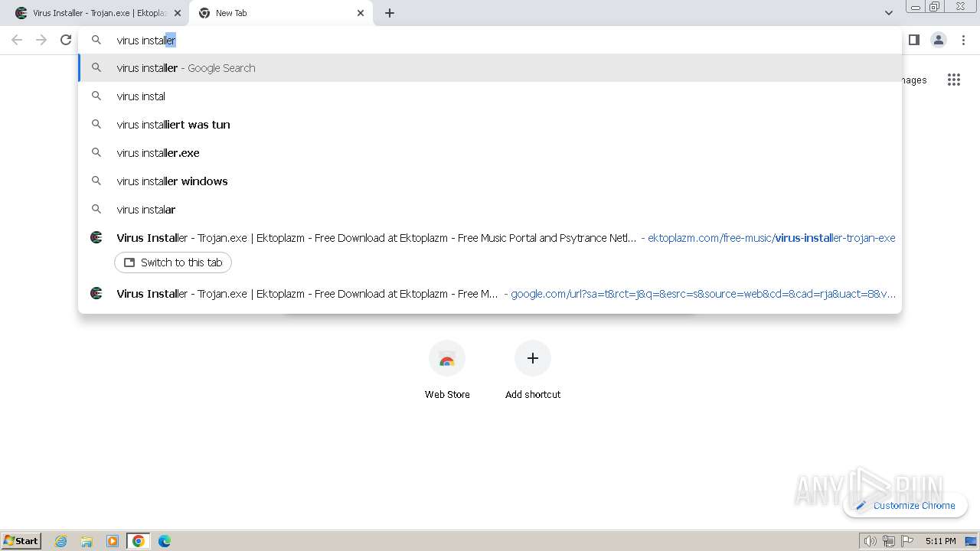Open the network tray icon
The image size is (980, 551).
pyautogui.click(x=888, y=541)
